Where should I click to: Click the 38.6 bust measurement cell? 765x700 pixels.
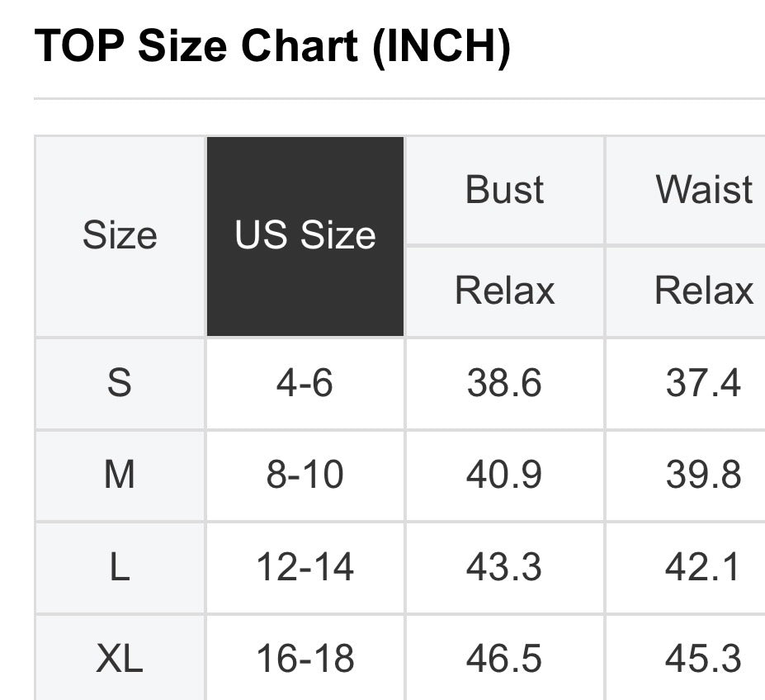504,383
